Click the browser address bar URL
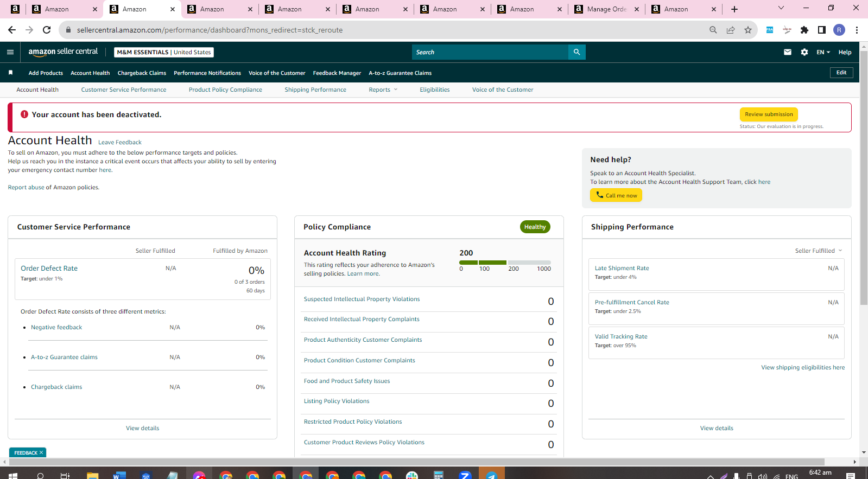 (x=210, y=30)
